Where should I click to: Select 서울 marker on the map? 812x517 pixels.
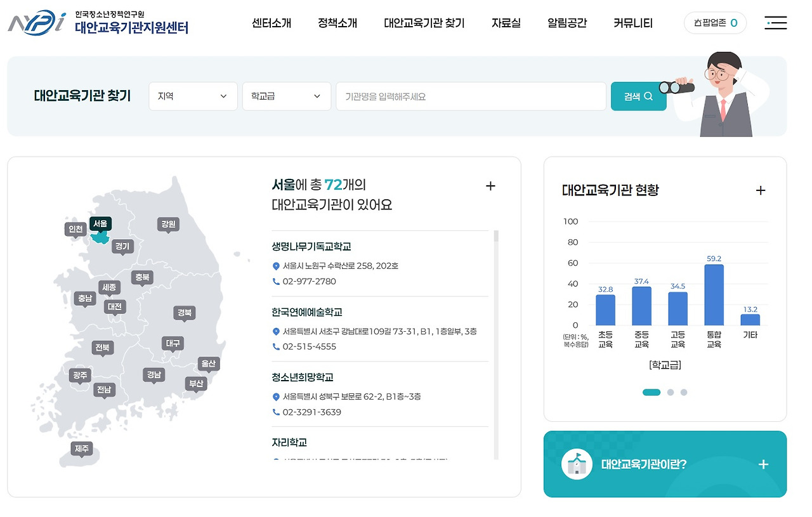[100, 224]
